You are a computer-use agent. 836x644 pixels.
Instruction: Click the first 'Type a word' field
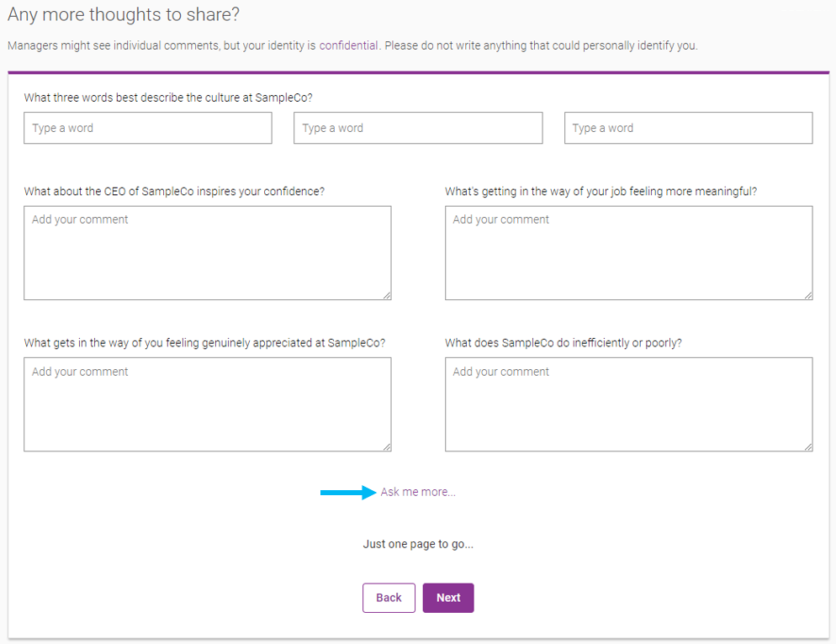pyautogui.click(x=147, y=128)
